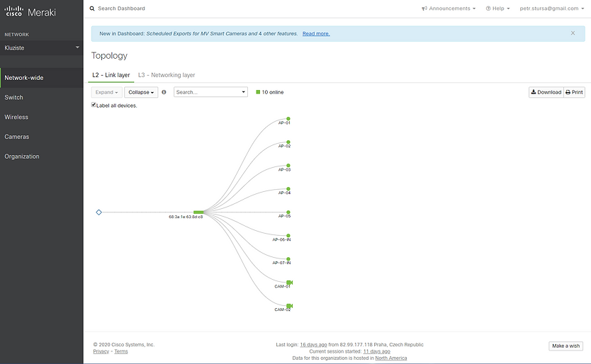Open the Network-wide menu

pyautogui.click(x=42, y=78)
